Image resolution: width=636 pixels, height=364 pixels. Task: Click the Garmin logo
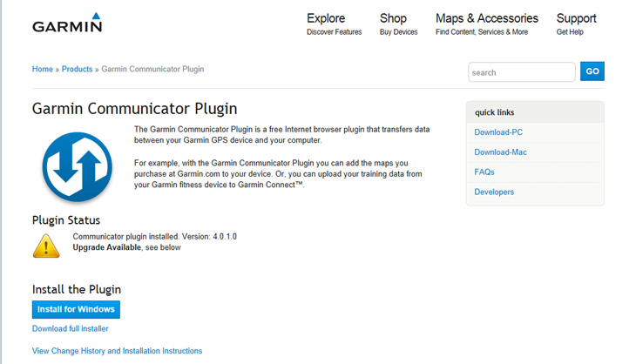click(x=67, y=23)
